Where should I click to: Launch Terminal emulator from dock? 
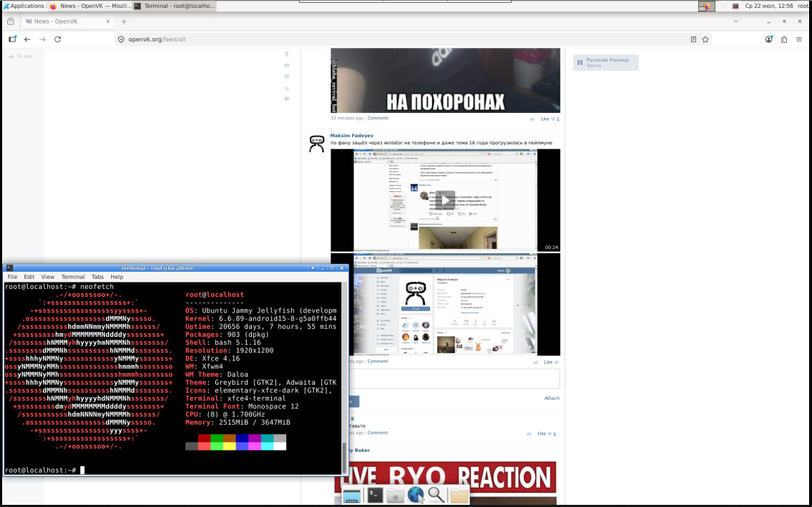point(374,495)
